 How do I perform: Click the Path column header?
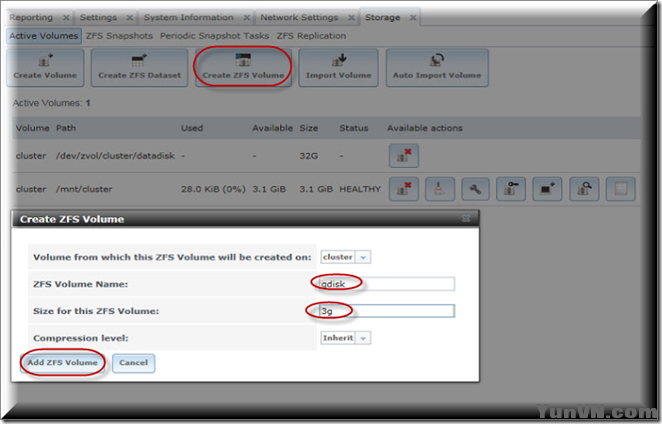(66, 128)
